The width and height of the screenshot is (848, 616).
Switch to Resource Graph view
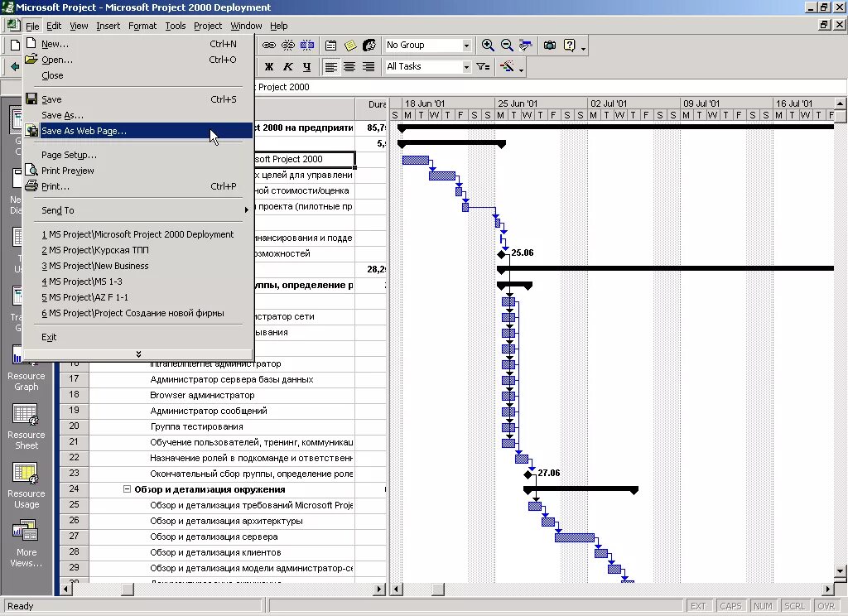[26, 368]
